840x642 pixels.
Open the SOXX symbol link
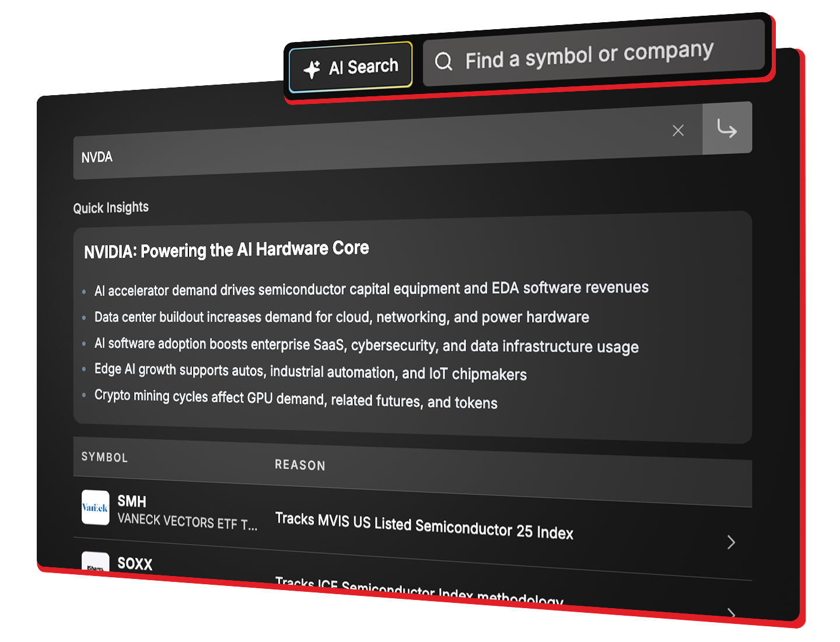click(135, 563)
